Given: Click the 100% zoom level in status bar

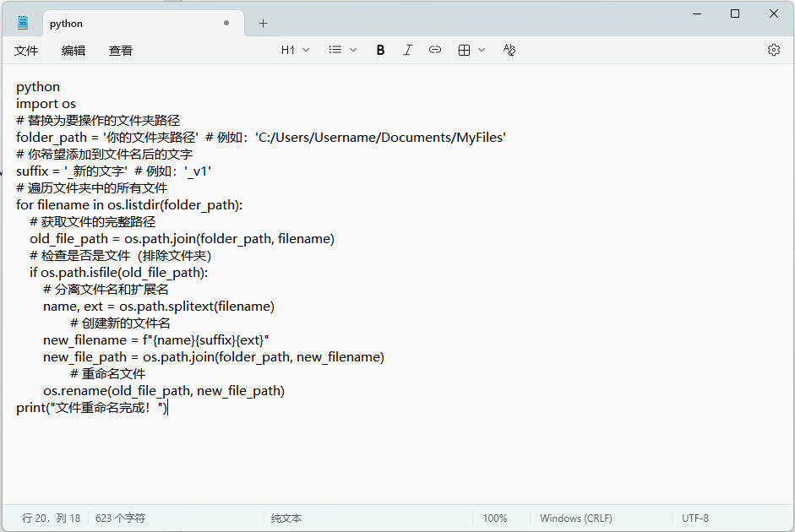Looking at the screenshot, I should coord(495,518).
